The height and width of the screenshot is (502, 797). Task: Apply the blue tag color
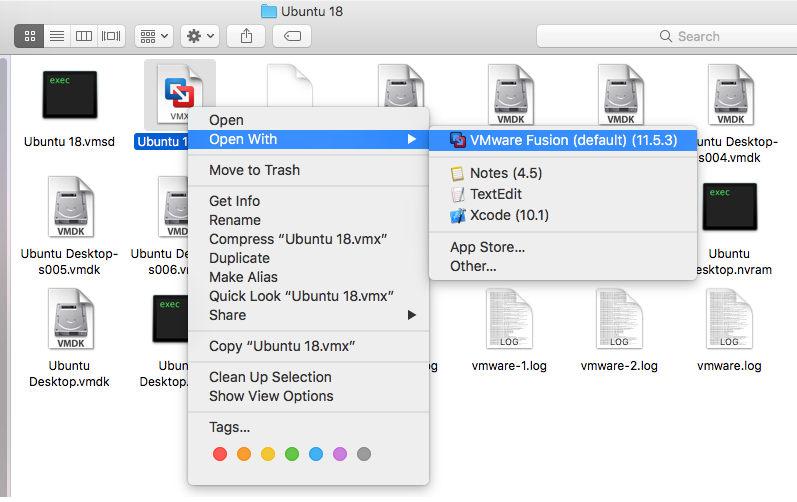pos(316,454)
